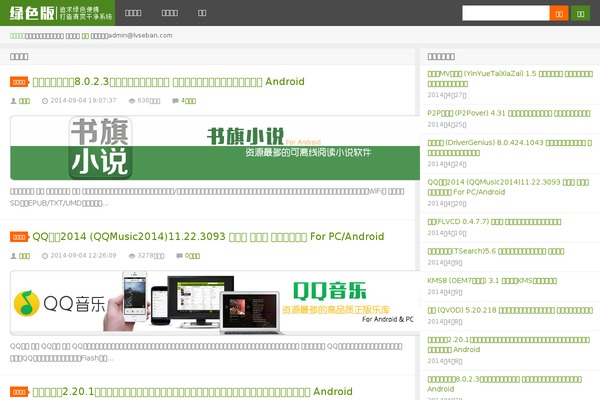
Task: Open sidebar link 8.0.2.3 Android
Action: pyautogui.click(x=505, y=384)
